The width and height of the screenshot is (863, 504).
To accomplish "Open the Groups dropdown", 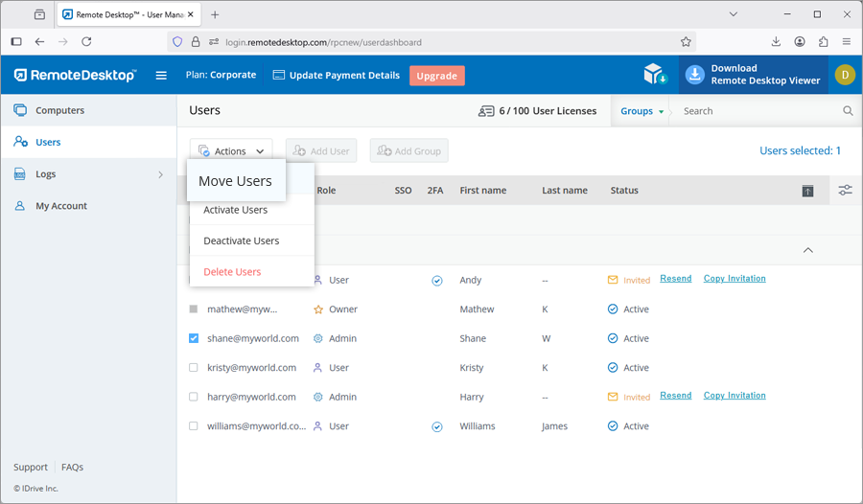I will click(641, 111).
